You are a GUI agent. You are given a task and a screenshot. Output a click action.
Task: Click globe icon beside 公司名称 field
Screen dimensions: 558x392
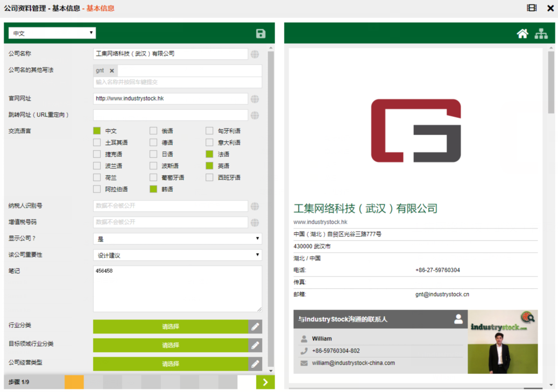point(255,54)
